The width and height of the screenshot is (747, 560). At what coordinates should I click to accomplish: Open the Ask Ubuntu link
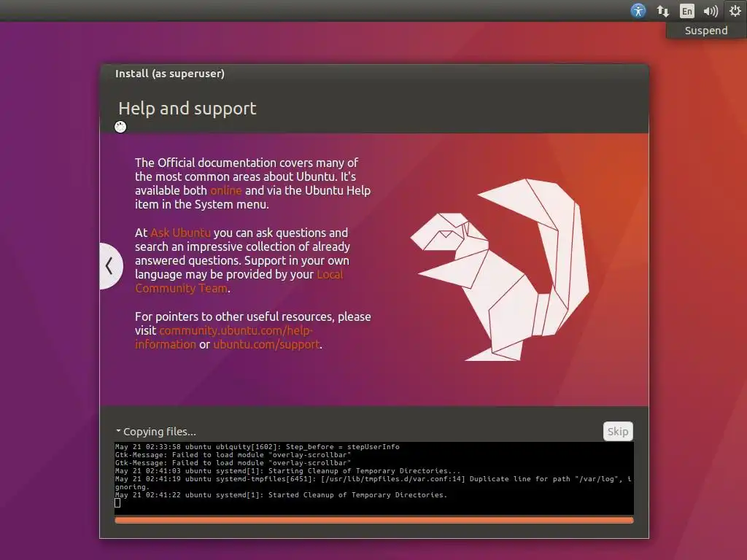(181, 233)
